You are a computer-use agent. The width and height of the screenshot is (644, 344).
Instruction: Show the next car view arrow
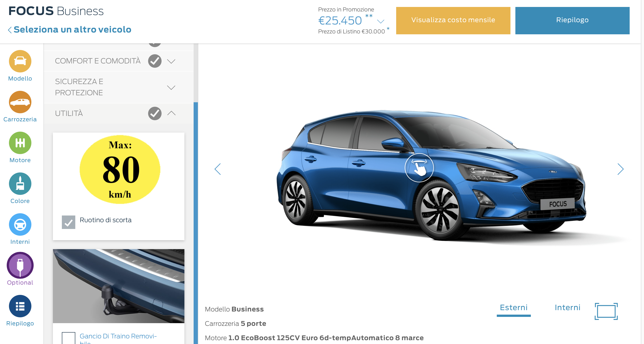coord(620,169)
